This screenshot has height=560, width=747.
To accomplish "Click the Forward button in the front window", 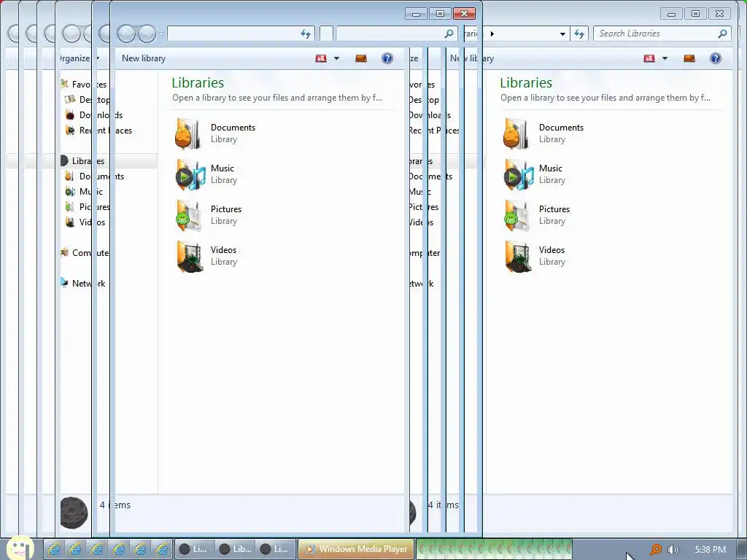I will coord(146,34).
